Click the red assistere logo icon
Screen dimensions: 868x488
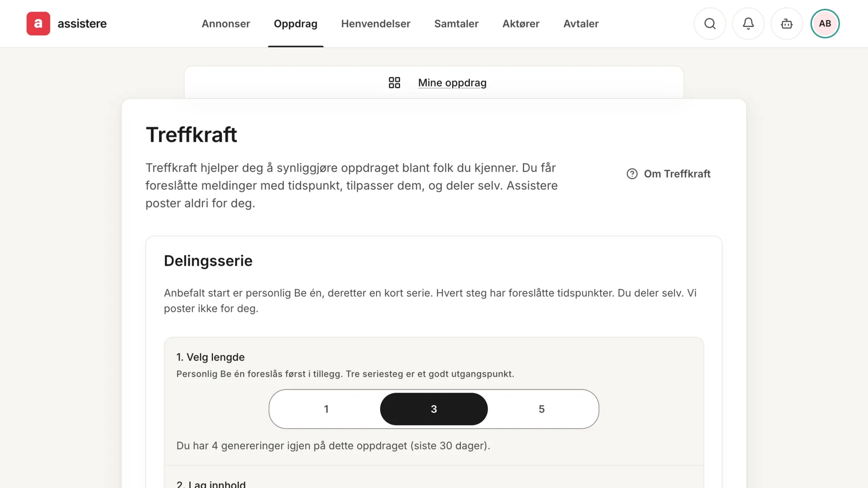tap(38, 23)
